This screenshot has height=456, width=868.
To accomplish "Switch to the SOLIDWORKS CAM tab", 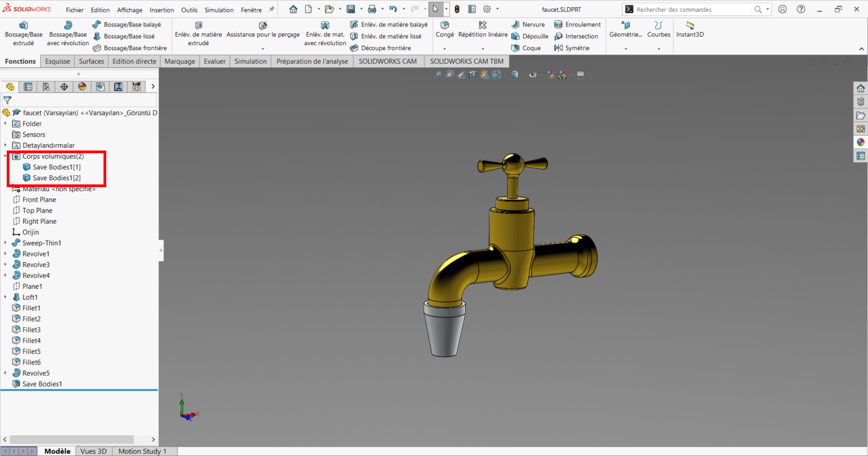I will (388, 60).
